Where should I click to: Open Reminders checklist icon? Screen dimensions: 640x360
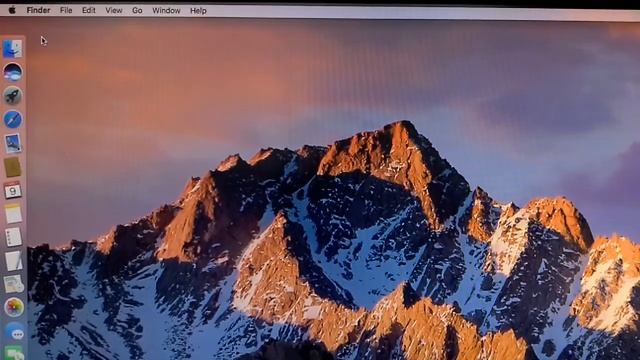click(13, 237)
